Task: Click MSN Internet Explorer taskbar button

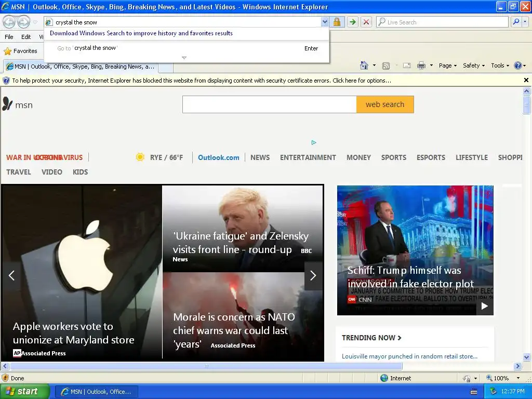Action: pos(96,392)
